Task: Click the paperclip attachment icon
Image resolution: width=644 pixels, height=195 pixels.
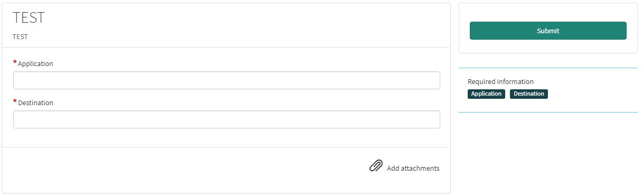Action: [376, 166]
